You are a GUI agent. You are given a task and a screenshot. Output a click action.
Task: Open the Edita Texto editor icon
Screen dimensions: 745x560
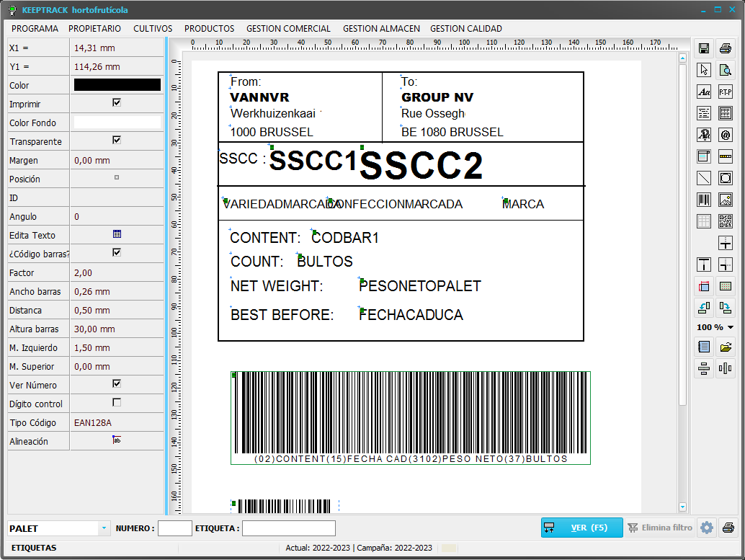[117, 234]
